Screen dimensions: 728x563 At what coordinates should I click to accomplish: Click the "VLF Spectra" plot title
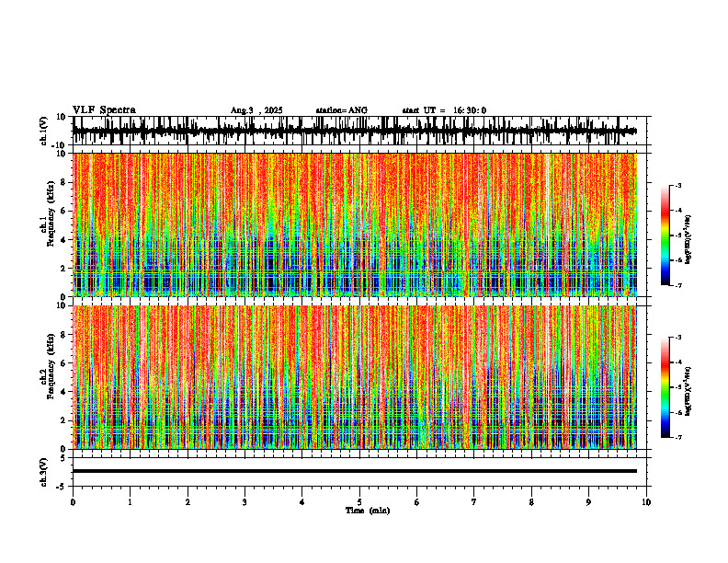pos(104,110)
